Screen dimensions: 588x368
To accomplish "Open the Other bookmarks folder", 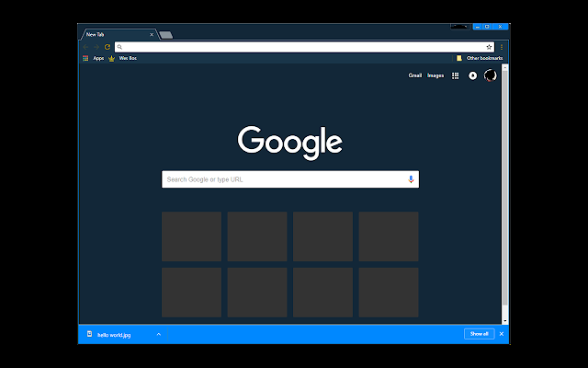I will pyautogui.click(x=480, y=58).
